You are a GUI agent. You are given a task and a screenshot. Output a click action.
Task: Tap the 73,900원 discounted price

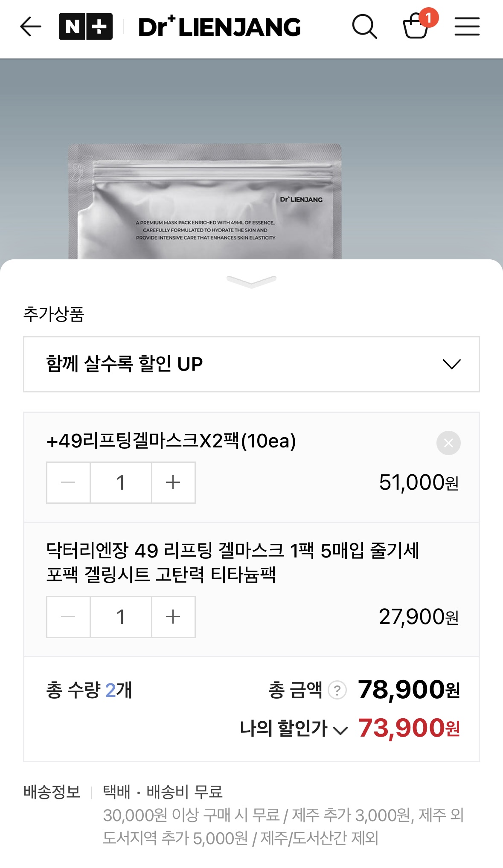tap(409, 728)
